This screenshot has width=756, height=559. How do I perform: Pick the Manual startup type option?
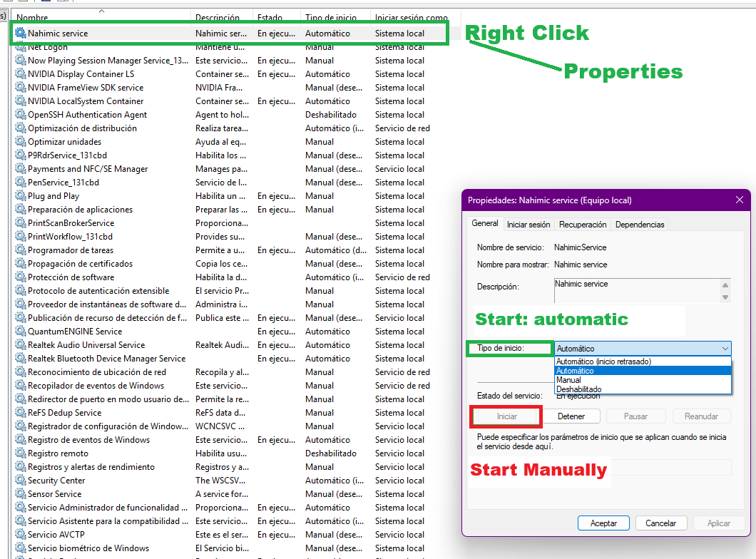[x=568, y=380]
